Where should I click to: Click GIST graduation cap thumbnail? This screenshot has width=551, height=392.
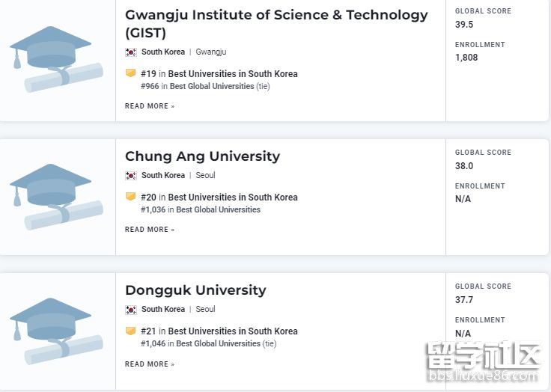(55, 59)
